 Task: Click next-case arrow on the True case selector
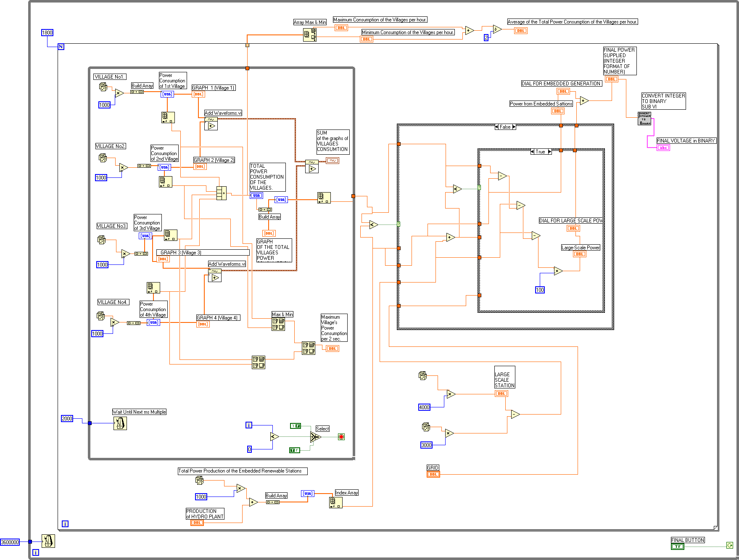(x=549, y=152)
